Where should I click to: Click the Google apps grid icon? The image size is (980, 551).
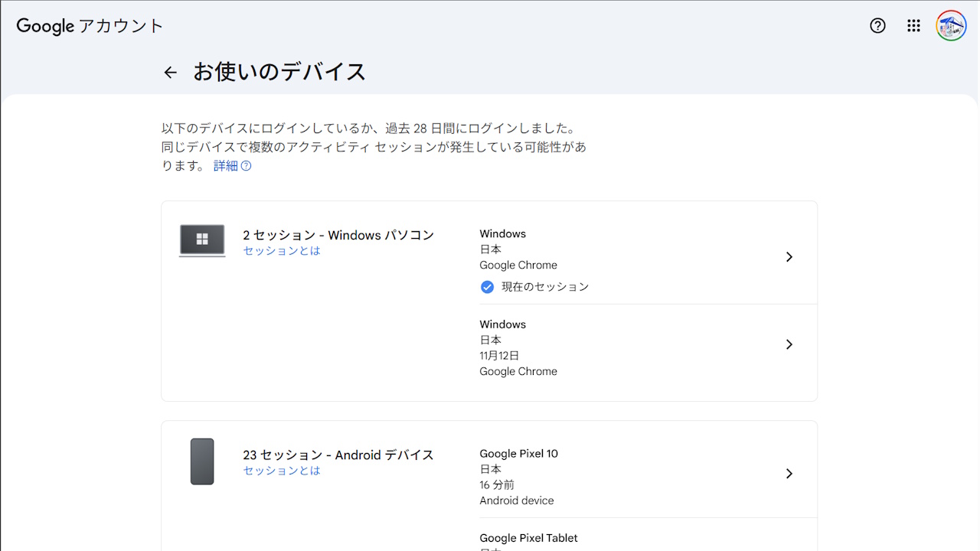click(913, 25)
